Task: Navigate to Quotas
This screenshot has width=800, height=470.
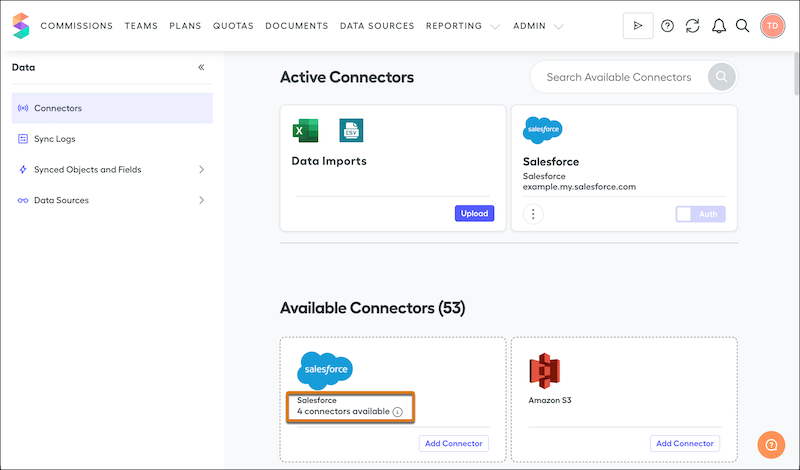Action: click(233, 26)
